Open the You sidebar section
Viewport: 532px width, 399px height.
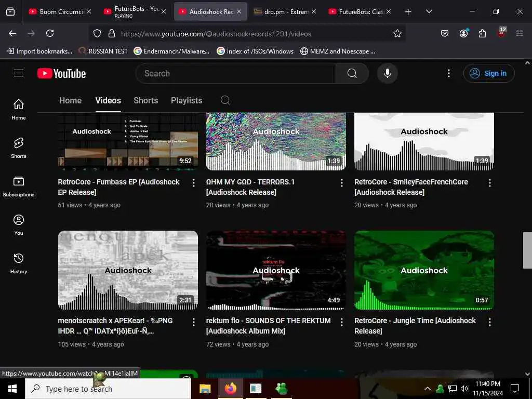coord(19,225)
